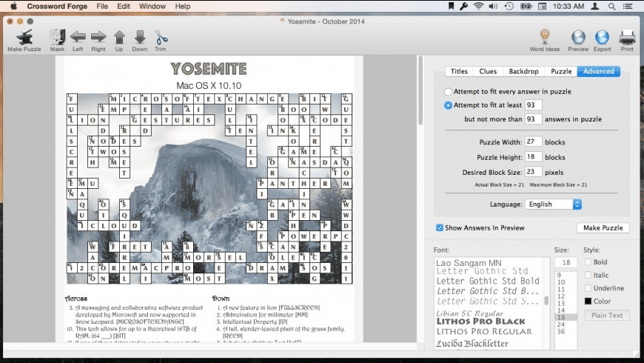
Task: Select Lithos Pro Regular font
Action: coord(484,332)
